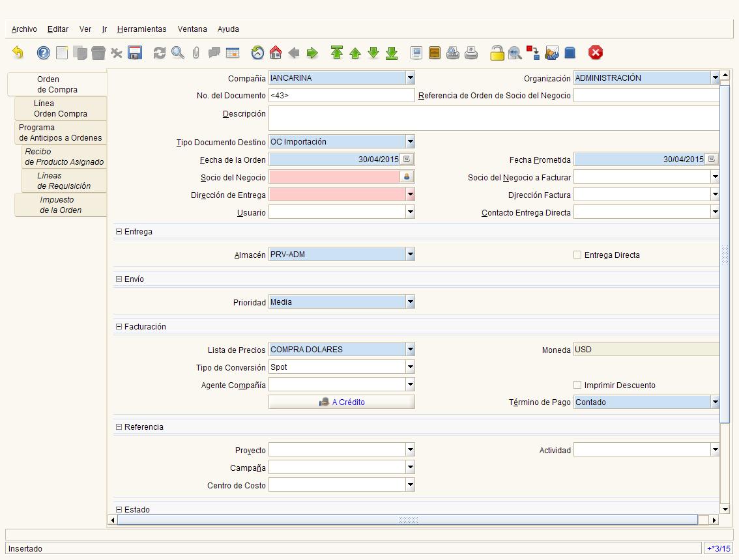Click the paperclip Attachment icon
739x560 pixels.
click(x=196, y=53)
